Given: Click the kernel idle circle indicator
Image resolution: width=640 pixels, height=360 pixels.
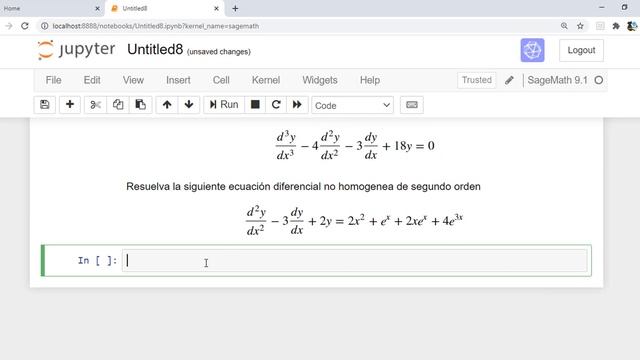Looking at the screenshot, I should coord(598,80).
